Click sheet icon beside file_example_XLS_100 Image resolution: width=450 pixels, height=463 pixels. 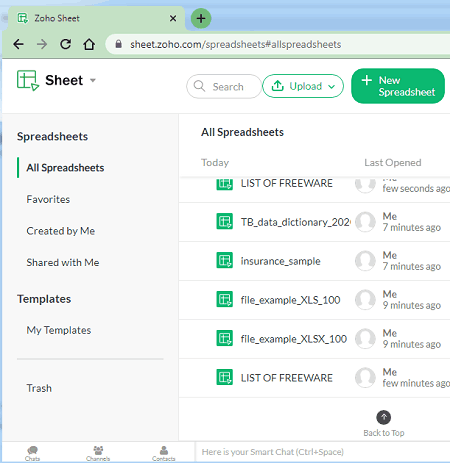tap(225, 300)
